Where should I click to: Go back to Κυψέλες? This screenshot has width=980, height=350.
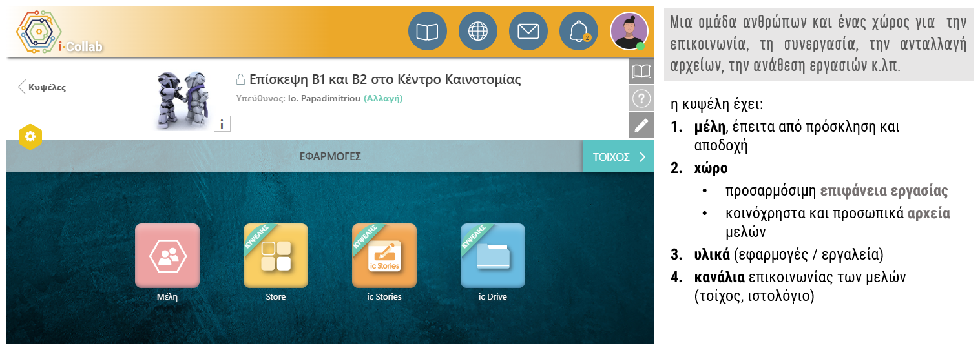coord(42,87)
